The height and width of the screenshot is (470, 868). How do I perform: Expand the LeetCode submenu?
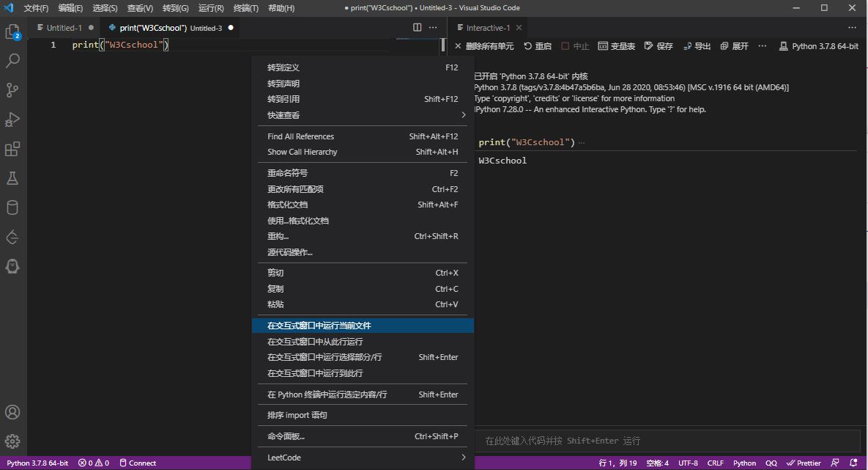click(363, 458)
